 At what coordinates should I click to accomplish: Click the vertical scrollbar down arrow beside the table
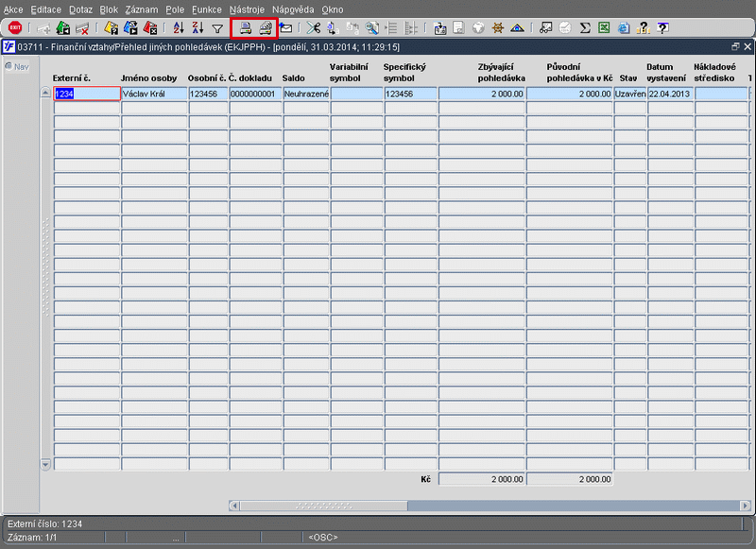coord(45,465)
